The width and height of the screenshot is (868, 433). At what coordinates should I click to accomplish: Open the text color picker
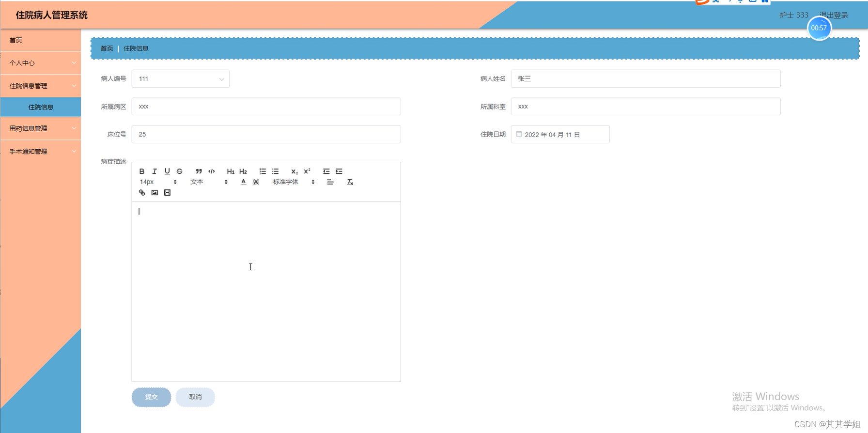[243, 182]
